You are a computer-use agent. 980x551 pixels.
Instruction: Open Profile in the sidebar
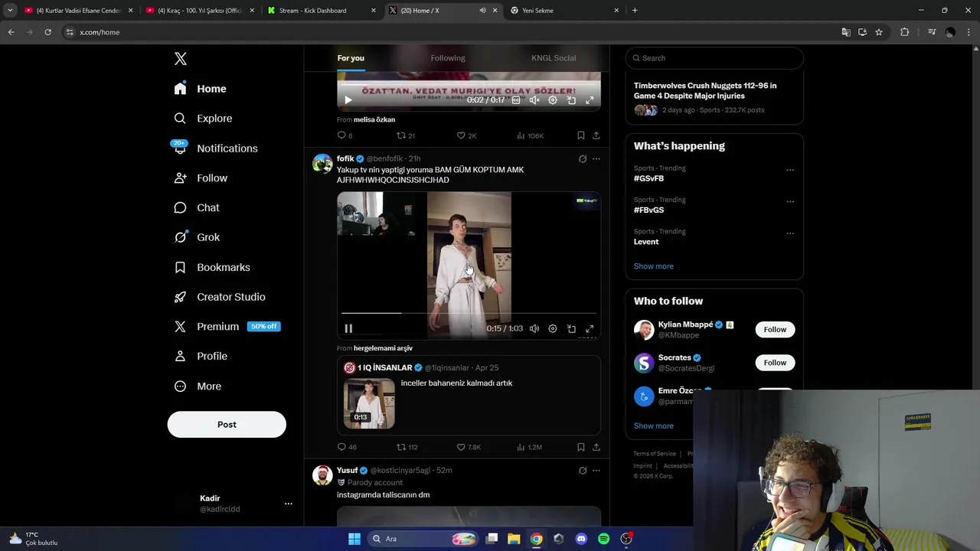pyautogui.click(x=201, y=357)
